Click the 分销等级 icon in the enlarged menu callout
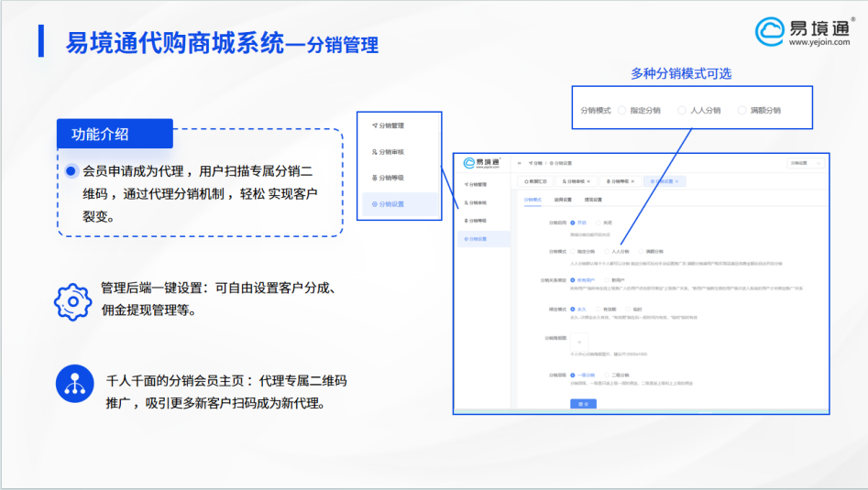This screenshot has width=868, height=490. tap(375, 178)
